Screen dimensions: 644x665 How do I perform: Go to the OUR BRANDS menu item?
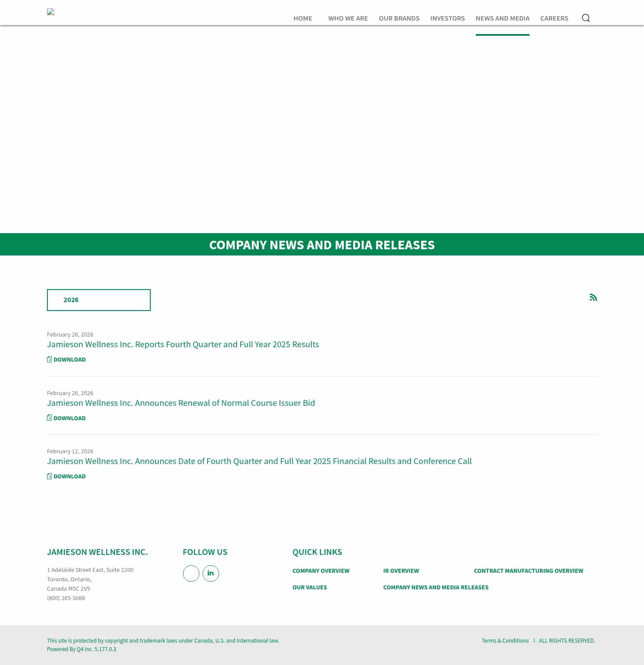click(x=399, y=18)
